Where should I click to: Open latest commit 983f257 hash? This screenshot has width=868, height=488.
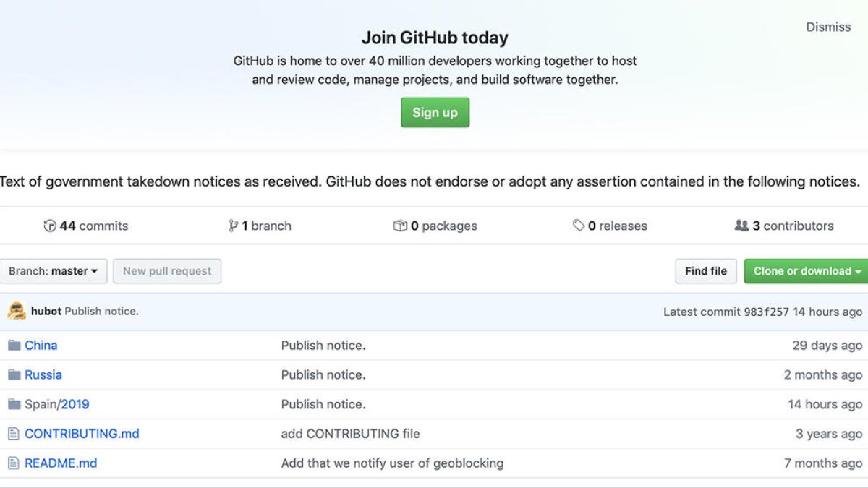tap(767, 312)
